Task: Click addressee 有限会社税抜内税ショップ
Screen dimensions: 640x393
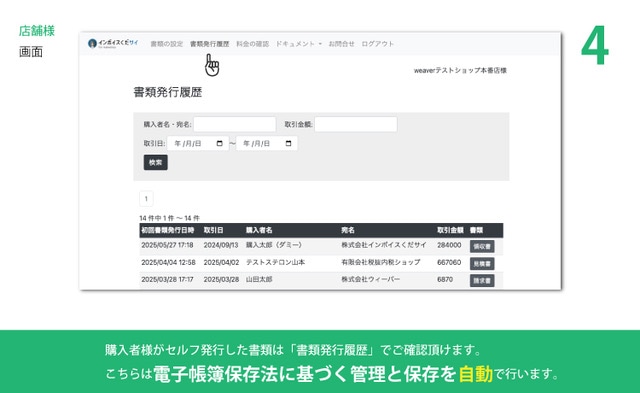Action: (380, 262)
